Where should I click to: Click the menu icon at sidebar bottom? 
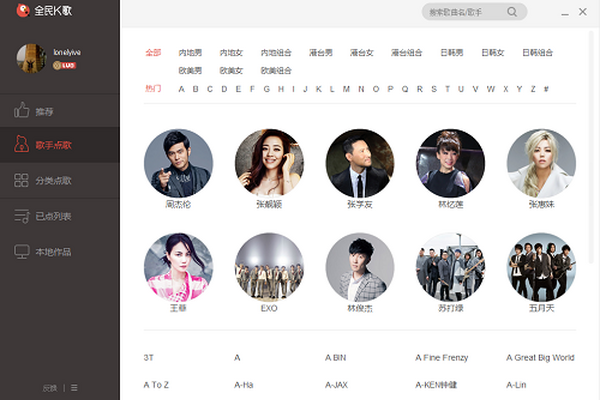coord(74,387)
